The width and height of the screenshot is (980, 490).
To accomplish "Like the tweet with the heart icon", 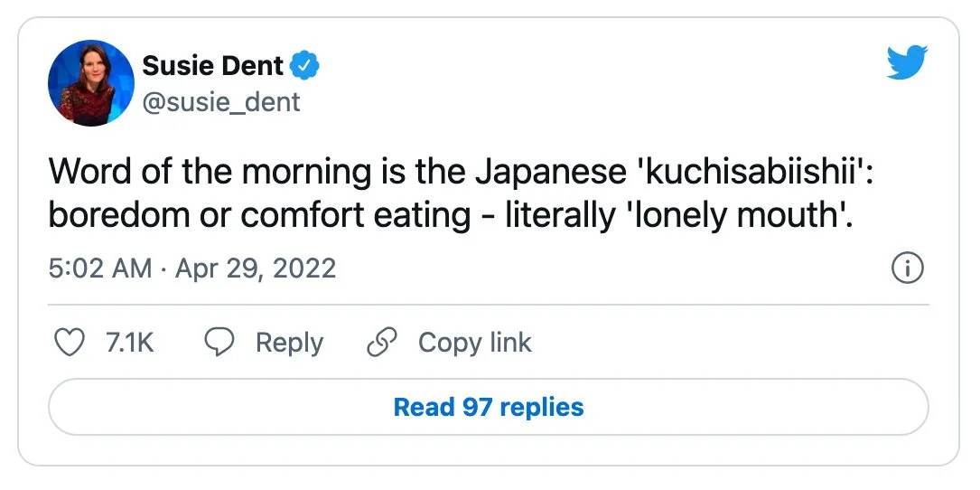I will [70, 343].
